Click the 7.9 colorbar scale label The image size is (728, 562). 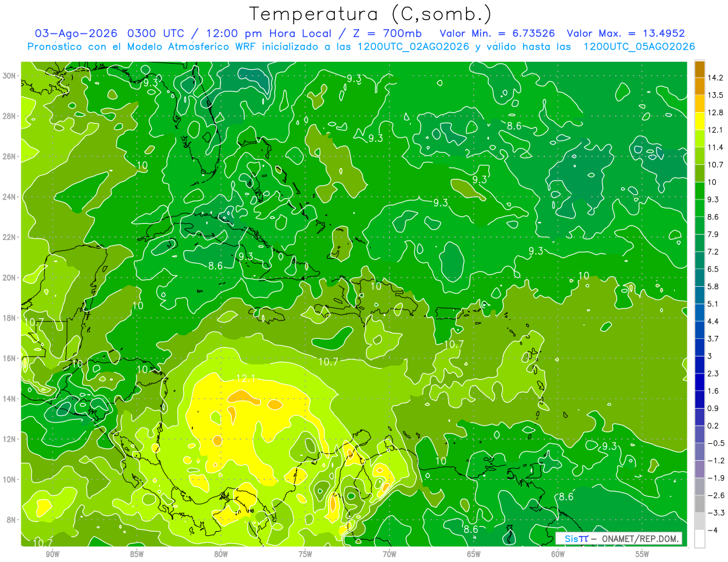pyautogui.click(x=713, y=234)
